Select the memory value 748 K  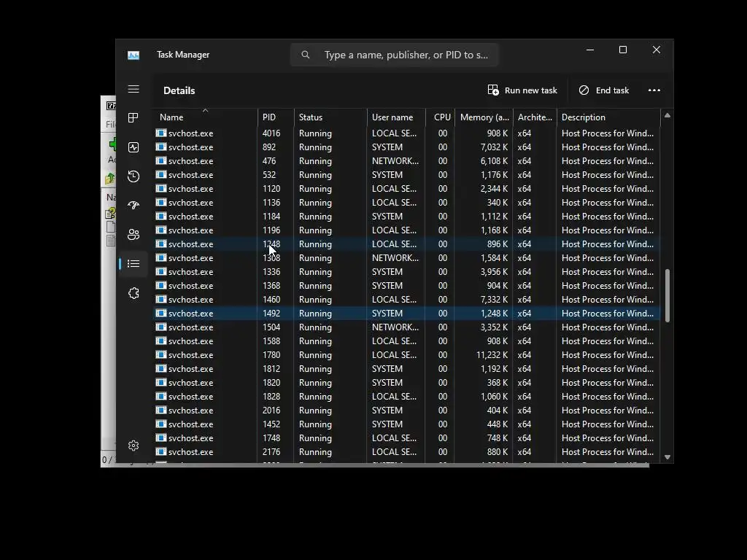(x=498, y=438)
